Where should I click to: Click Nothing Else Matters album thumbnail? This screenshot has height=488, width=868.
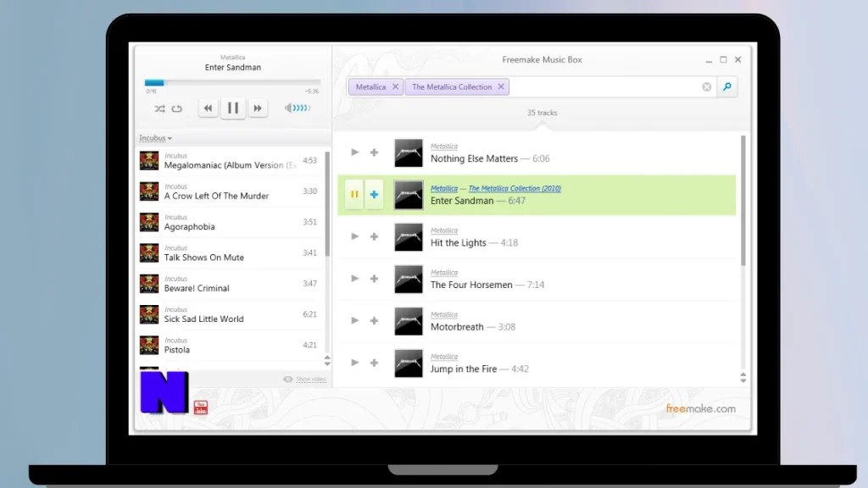pyautogui.click(x=409, y=152)
